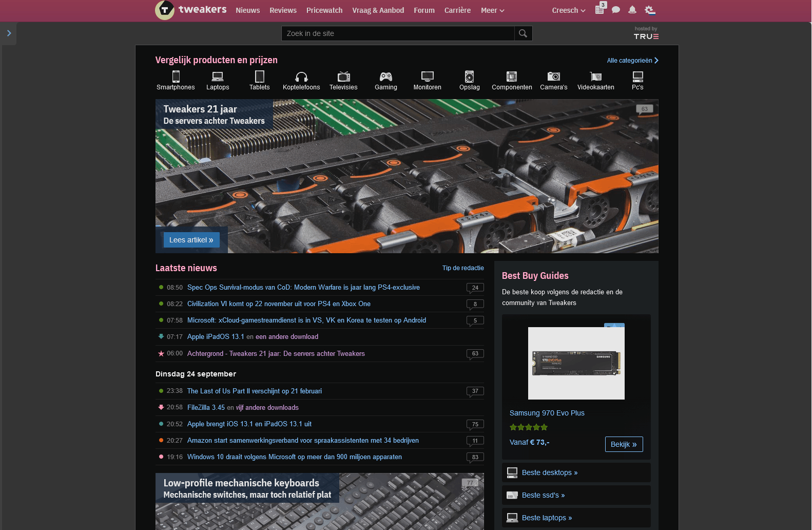Open comment count 63 on servers banner
812x530 pixels.
coord(645,109)
